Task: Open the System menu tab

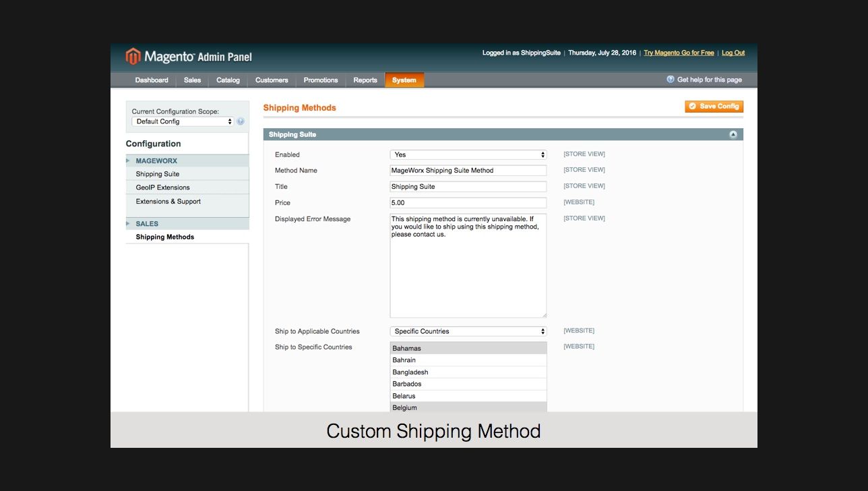Action: pos(404,80)
